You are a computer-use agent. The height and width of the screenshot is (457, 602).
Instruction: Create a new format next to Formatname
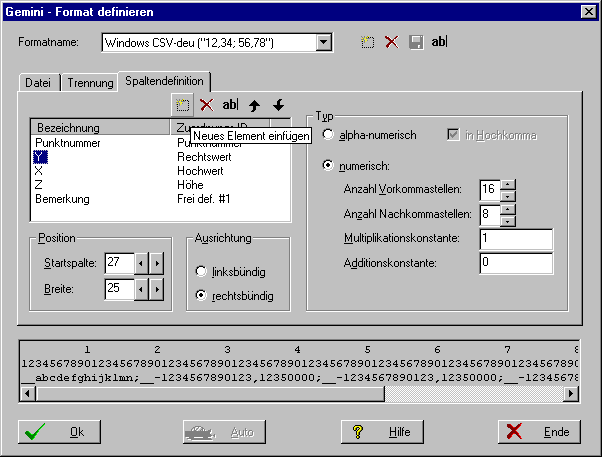[367, 42]
